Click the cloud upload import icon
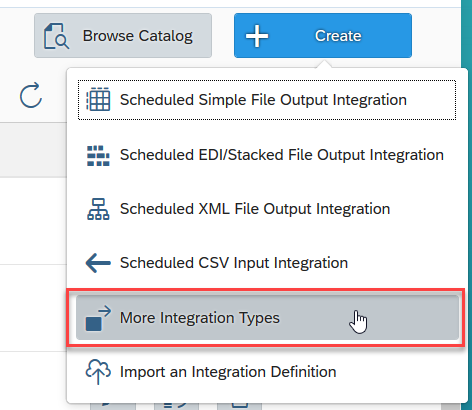This screenshot has width=472, height=410. coord(98,372)
